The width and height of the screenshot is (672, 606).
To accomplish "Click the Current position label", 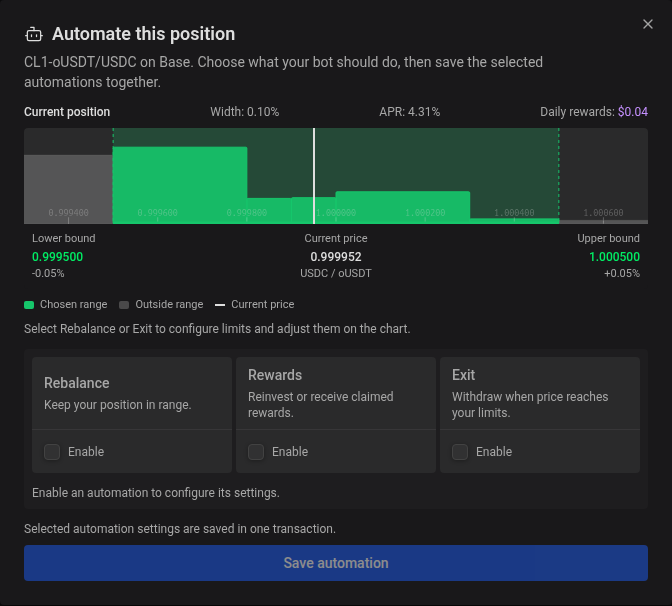I will pyautogui.click(x=67, y=112).
